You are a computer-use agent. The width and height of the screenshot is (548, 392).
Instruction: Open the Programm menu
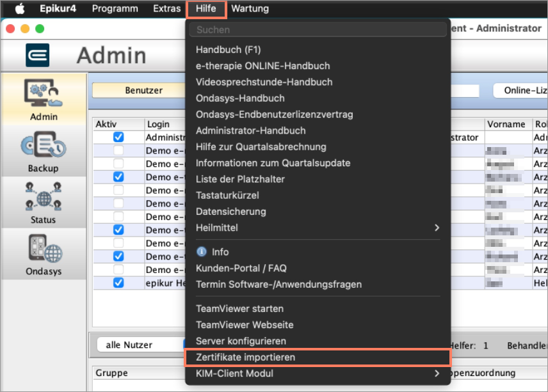pos(115,8)
